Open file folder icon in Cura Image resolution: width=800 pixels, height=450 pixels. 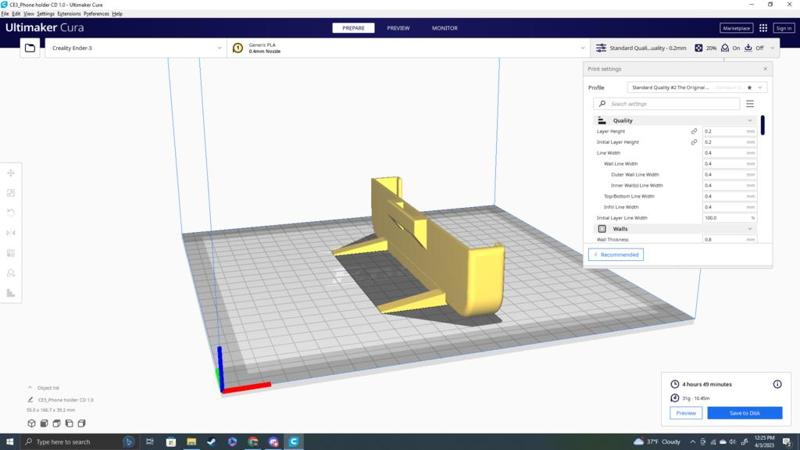coord(30,48)
